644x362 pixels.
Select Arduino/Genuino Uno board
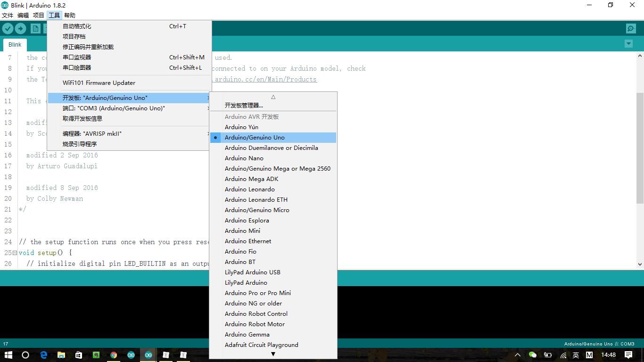coord(273,138)
